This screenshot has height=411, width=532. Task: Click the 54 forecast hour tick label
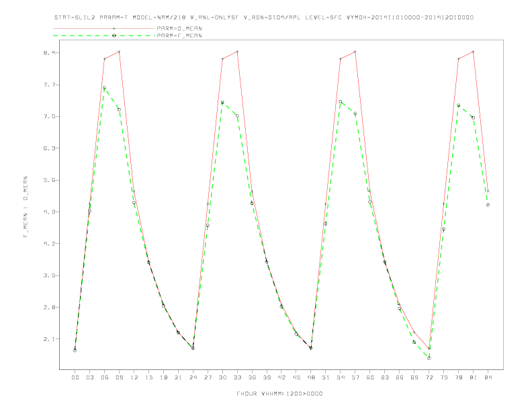click(341, 377)
